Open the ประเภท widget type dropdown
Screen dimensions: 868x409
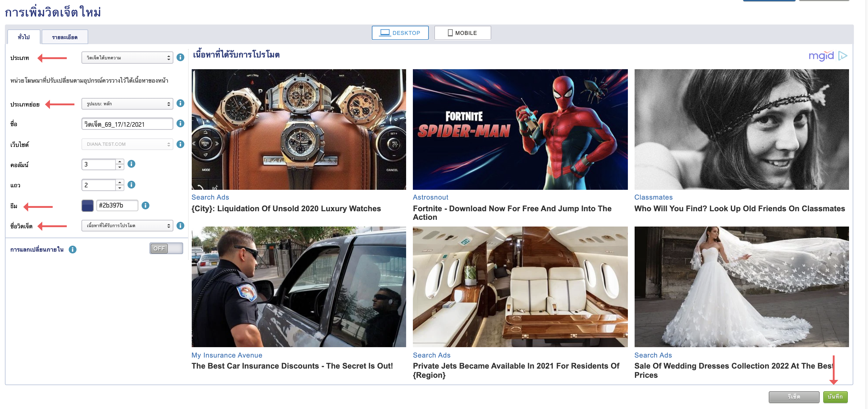click(x=127, y=58)
